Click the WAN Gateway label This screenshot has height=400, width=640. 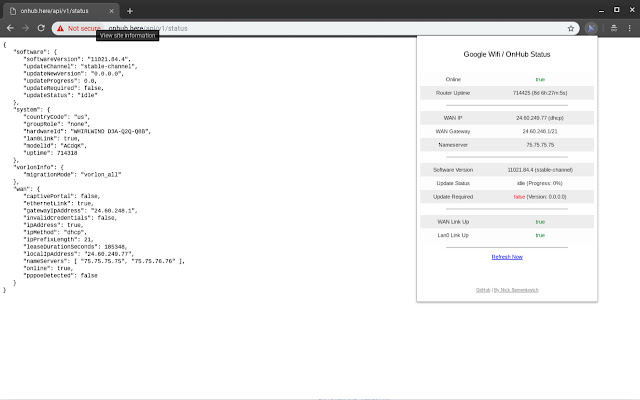tap(453, 131)
